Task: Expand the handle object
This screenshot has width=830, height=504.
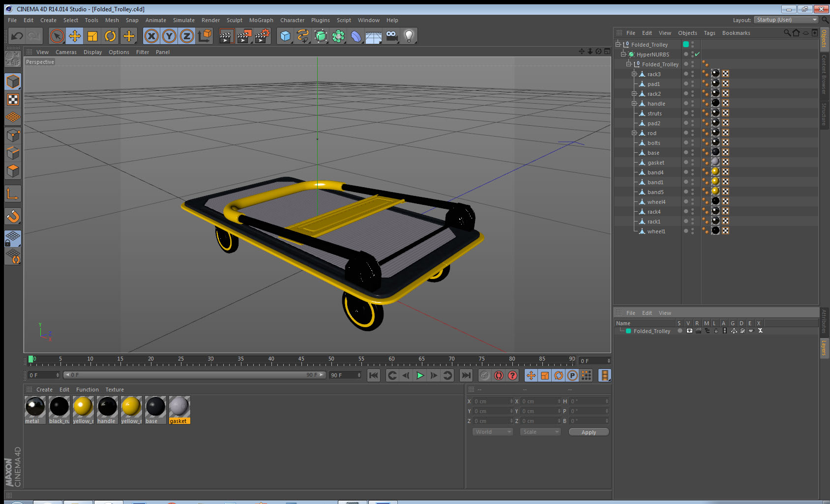Action: click(x=634, y=103)
